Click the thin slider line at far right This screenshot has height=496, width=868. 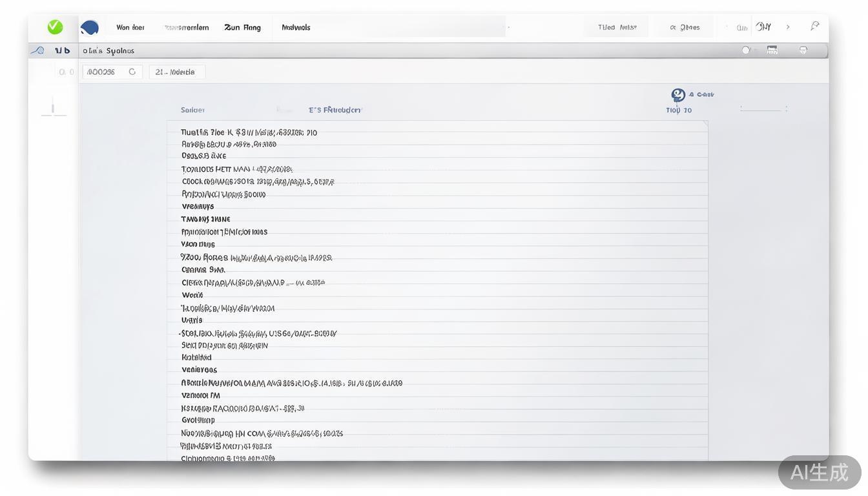click(x=763, y=109)
